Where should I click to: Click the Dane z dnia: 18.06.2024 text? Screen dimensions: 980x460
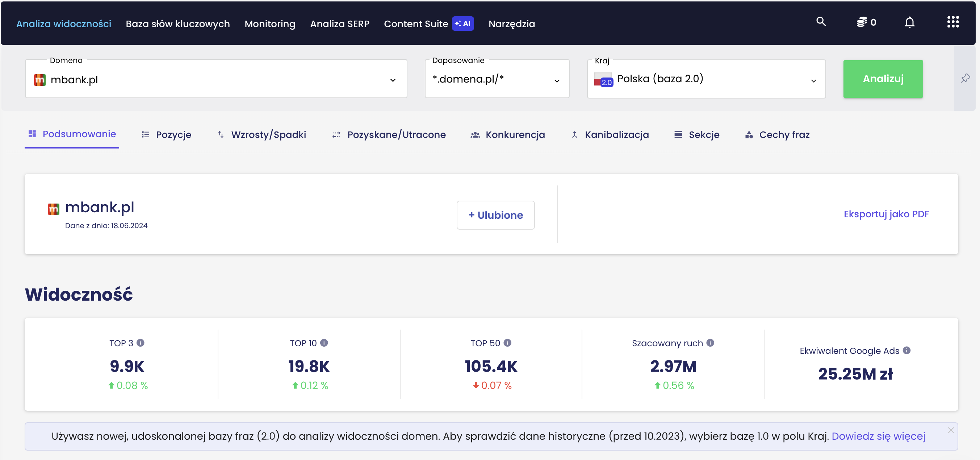106,226
